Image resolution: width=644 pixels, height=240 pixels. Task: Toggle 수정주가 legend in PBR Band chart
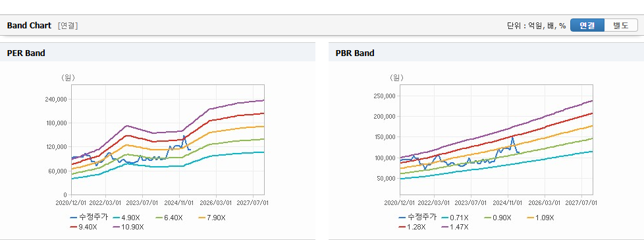coord(417,218)
